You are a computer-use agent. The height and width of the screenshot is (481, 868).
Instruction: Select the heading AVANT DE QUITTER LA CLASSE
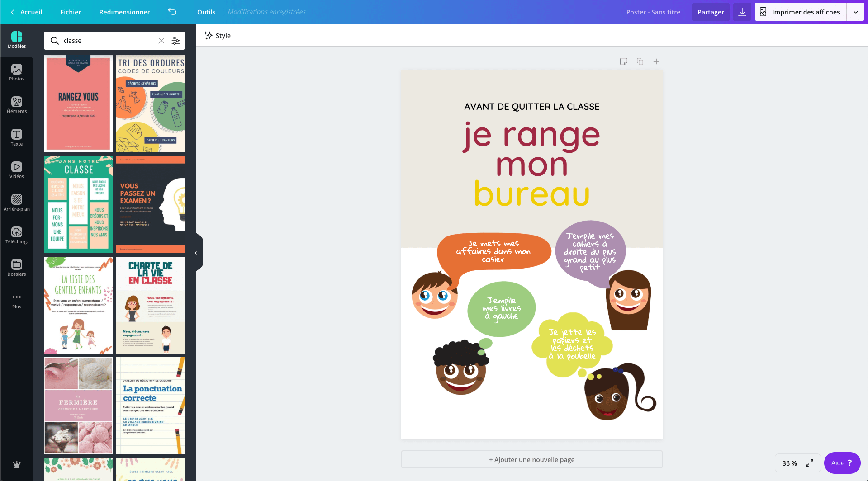click(532, 107)
